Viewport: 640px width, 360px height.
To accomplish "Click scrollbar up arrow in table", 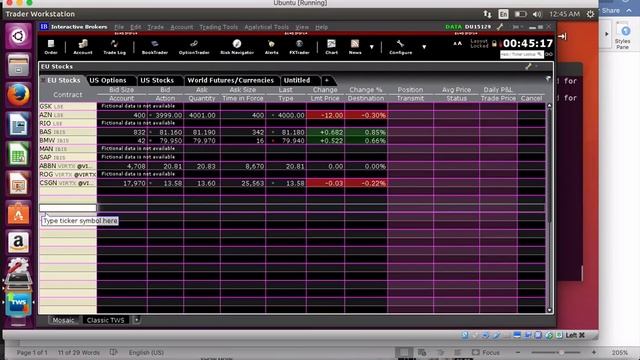I will (x=549, y=106).
